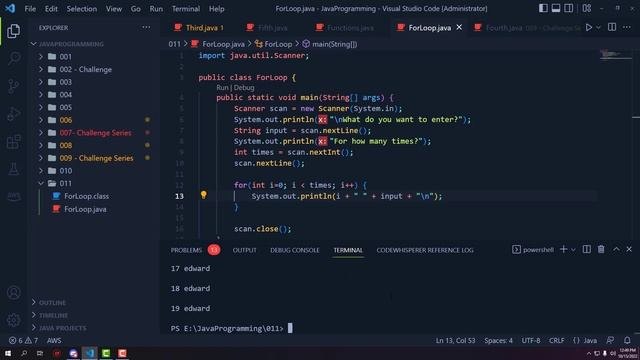
Task: Open Explorer Views and More Actions ellipsis
Action: click(x=146, y=27)
